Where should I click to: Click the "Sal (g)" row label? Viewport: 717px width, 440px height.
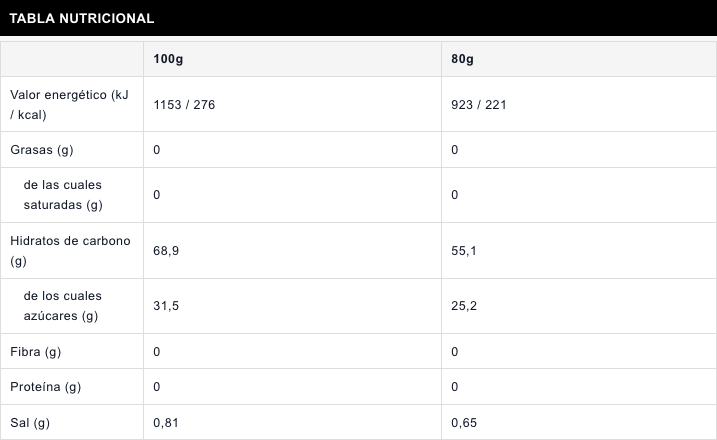(30, 423)
